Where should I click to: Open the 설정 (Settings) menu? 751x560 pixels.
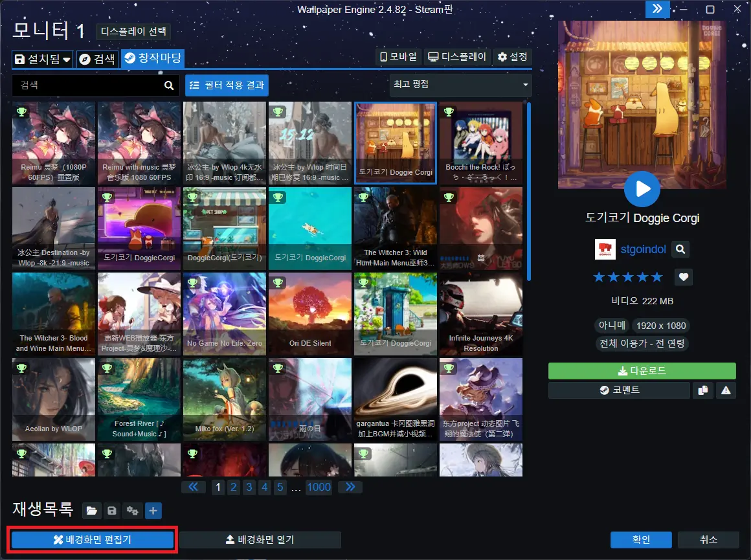[x=513, y=57]
